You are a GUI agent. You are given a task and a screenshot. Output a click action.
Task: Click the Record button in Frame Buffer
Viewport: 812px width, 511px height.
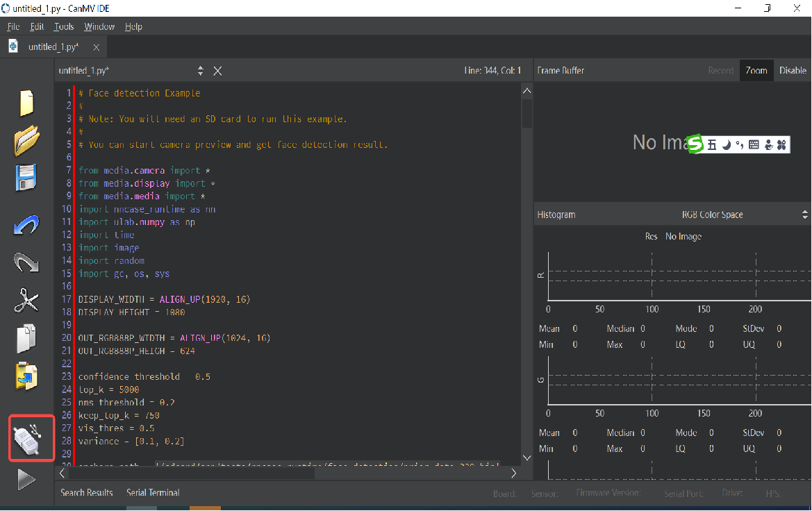[x=720, y=70]
